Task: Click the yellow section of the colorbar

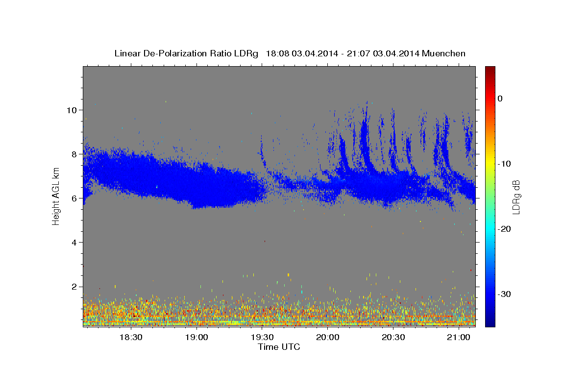Action: [x=490, y=162]
